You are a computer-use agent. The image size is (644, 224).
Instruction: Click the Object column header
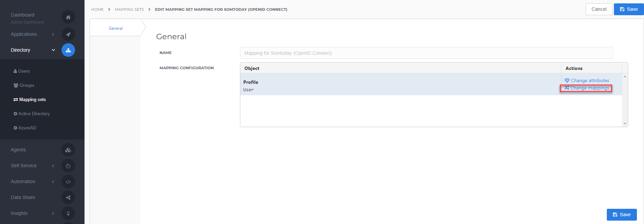pyautogui.click(x=401, y=68)
